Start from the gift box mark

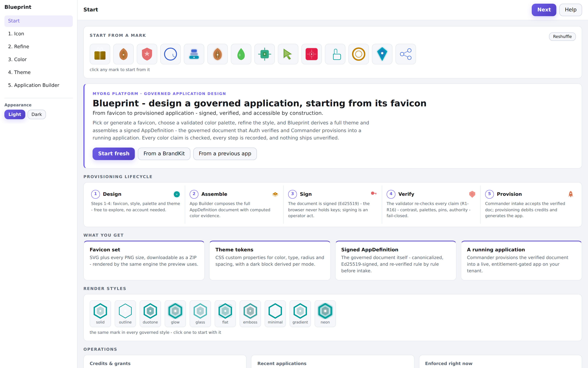tap(100, 54)
